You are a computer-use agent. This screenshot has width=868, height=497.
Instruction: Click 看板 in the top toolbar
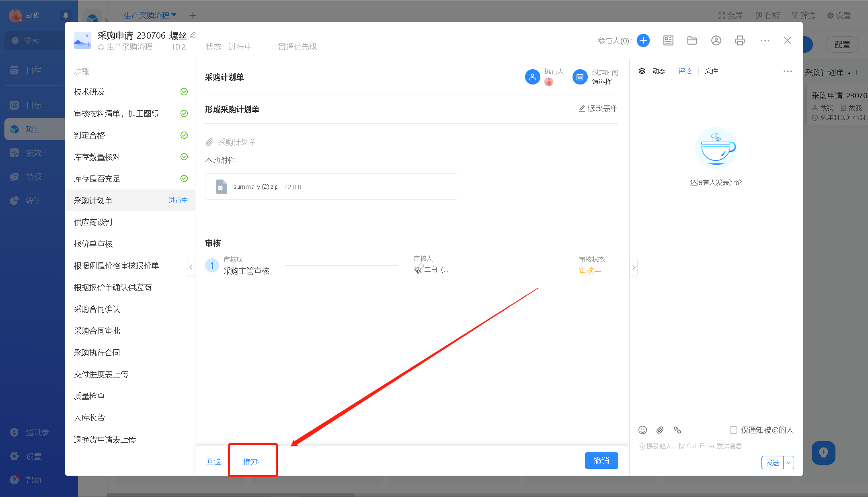[x=767, y=15]
